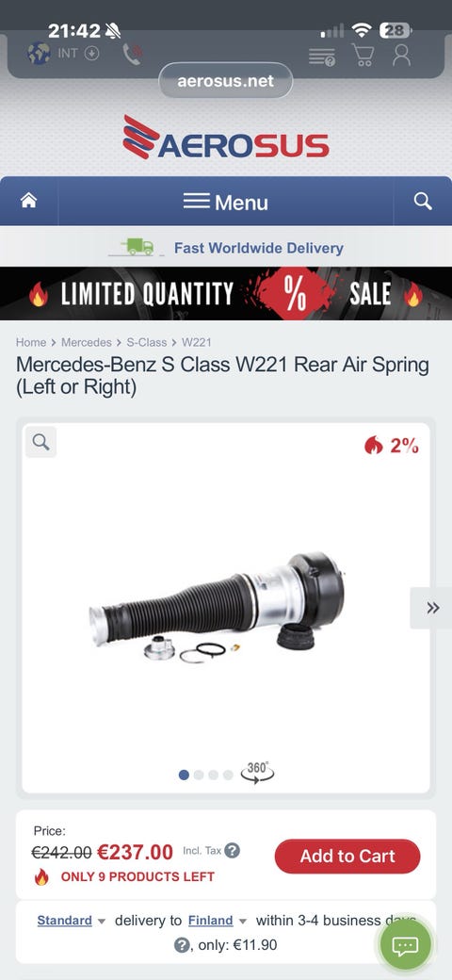Show Incl. Tax help question mark
The height and width of the screenshot is (980, 452).
(233, 851)
